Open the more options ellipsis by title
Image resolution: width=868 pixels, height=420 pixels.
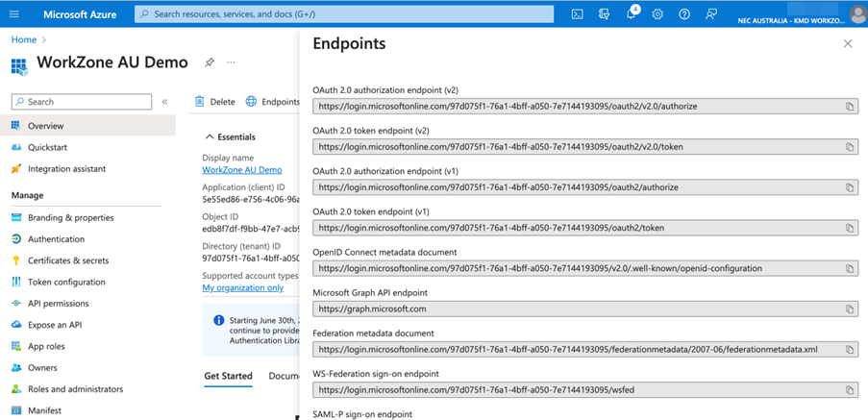point(231,62)
